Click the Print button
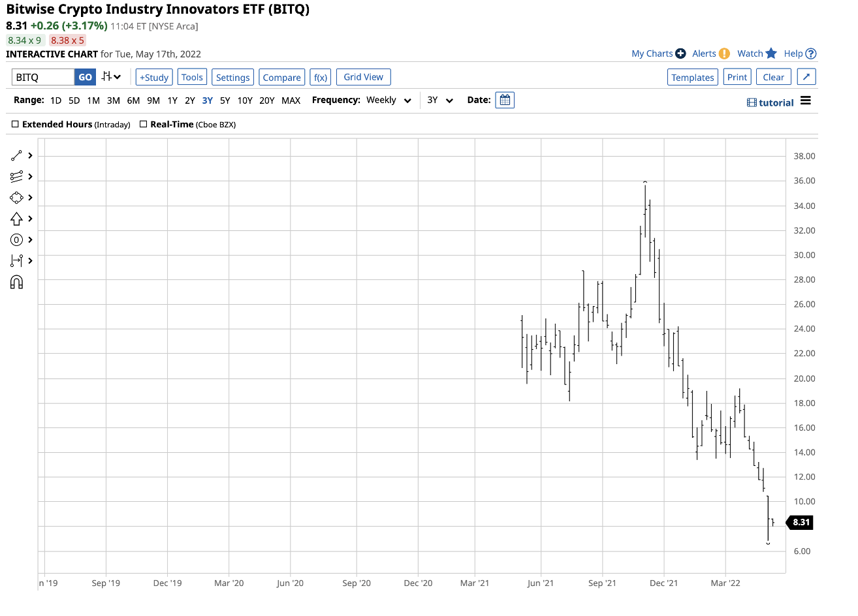 (737, 77)
